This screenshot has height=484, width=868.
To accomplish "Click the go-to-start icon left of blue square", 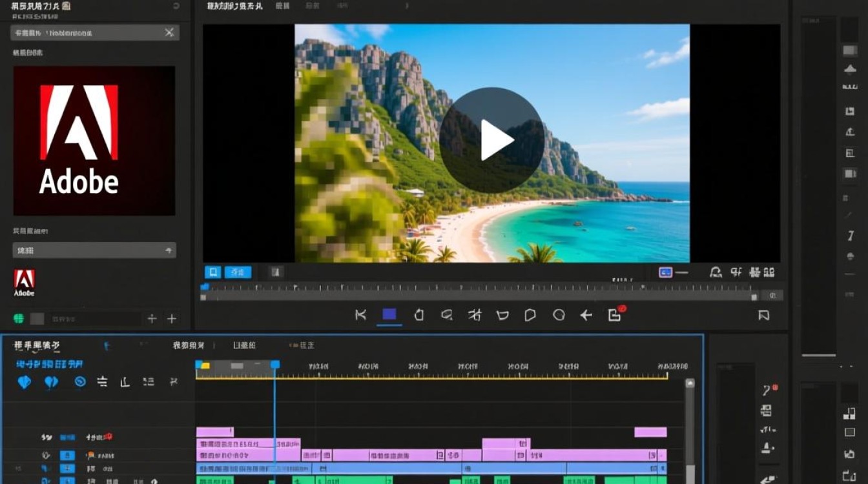I will click(x=360, y=314).
